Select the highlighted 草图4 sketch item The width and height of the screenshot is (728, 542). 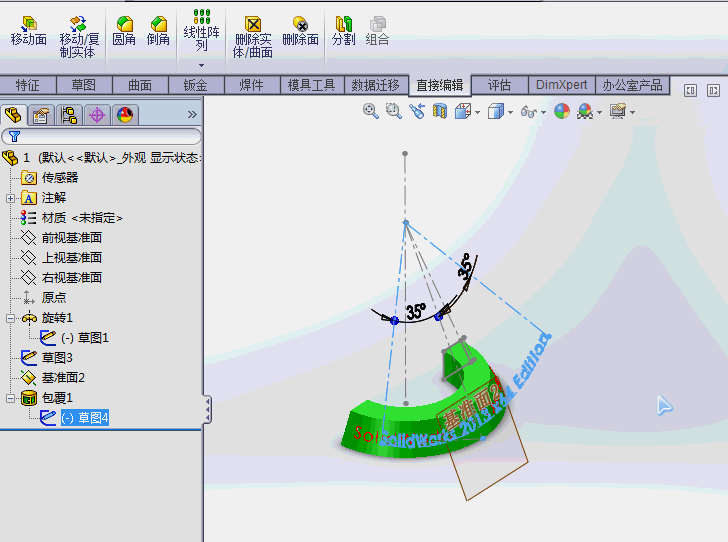pyautogui.click(x=84, y=418)
